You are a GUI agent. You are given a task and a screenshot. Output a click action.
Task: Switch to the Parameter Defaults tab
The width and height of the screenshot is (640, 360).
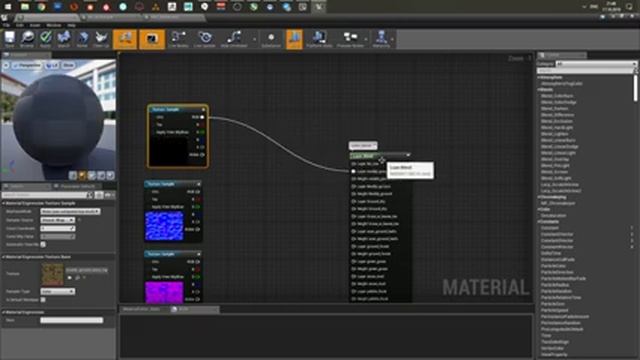coord(77,187)
